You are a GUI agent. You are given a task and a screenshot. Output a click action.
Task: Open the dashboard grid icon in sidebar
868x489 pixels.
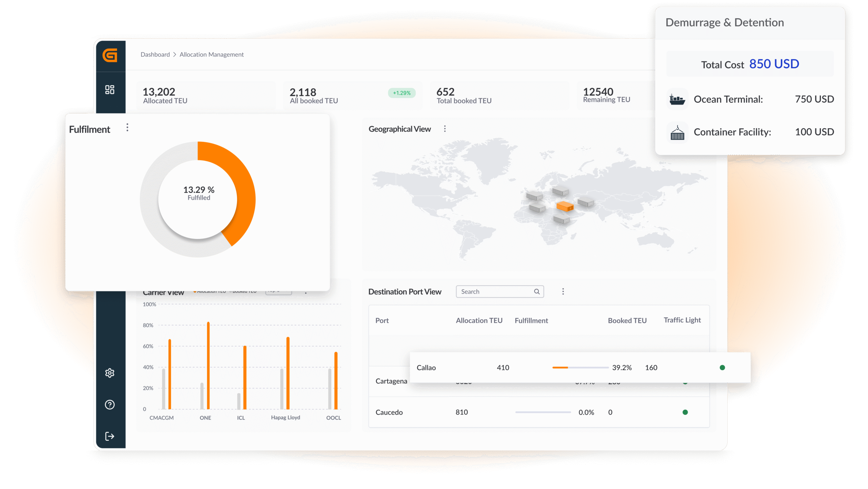pyautogui.click(x=110, y=90)
